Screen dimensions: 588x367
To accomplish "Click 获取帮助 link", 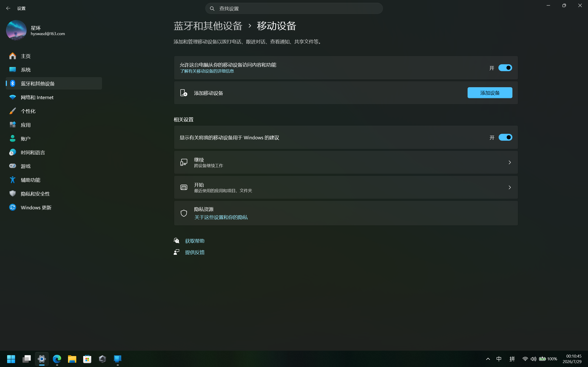I will (195, 241).
